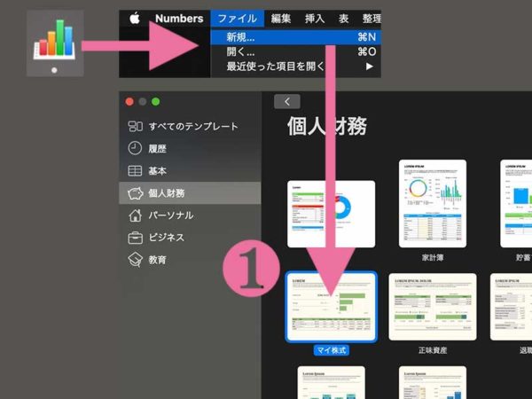Click the 履歴 clock icon

(x=135, y=148)
